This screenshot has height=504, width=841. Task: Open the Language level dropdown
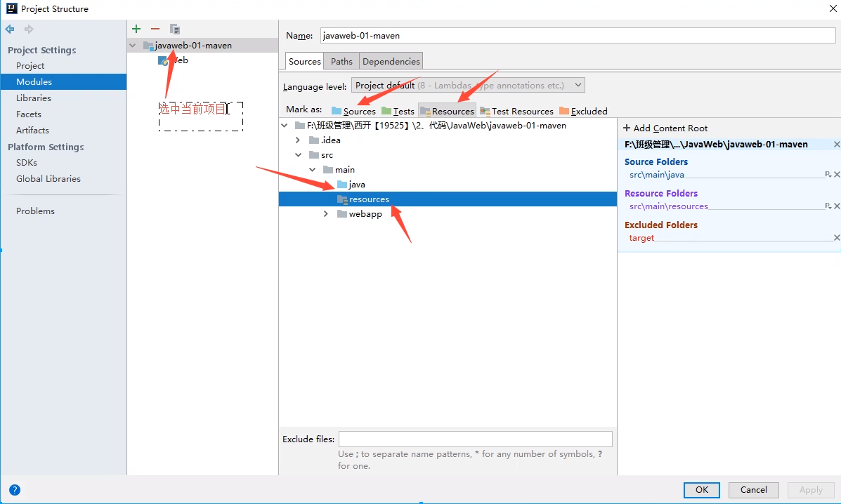pos(467,85)
